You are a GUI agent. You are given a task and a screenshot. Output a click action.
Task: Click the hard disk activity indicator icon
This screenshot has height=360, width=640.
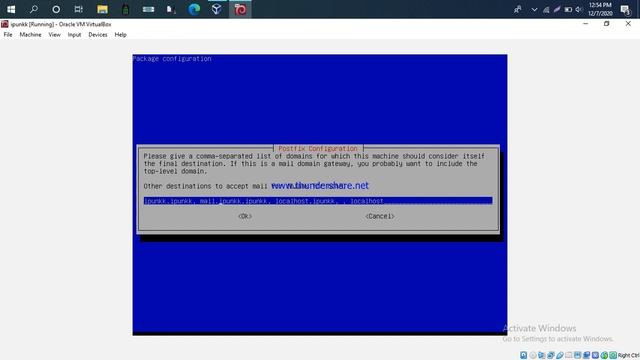pos(523,355)
